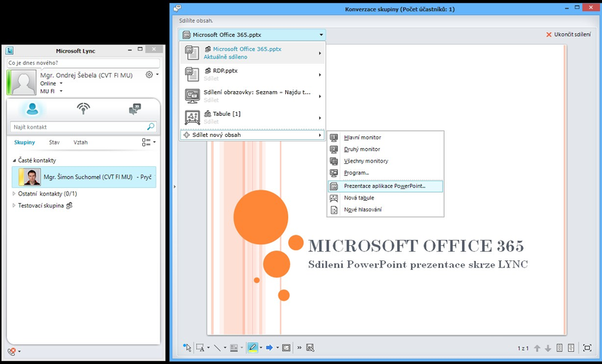Switch to full screen view
This screenshot has width=602, height=364.
point(587,347)
